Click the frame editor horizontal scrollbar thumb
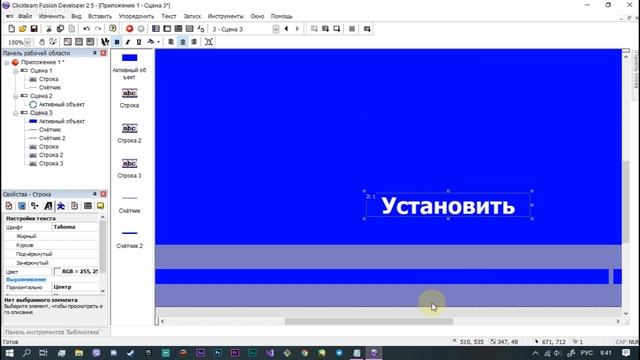Viewport: 640px width, 360px height. [x=369, y=322]
